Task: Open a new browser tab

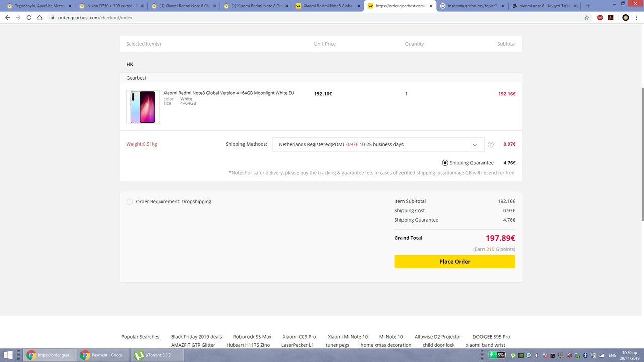Action: 588,6
